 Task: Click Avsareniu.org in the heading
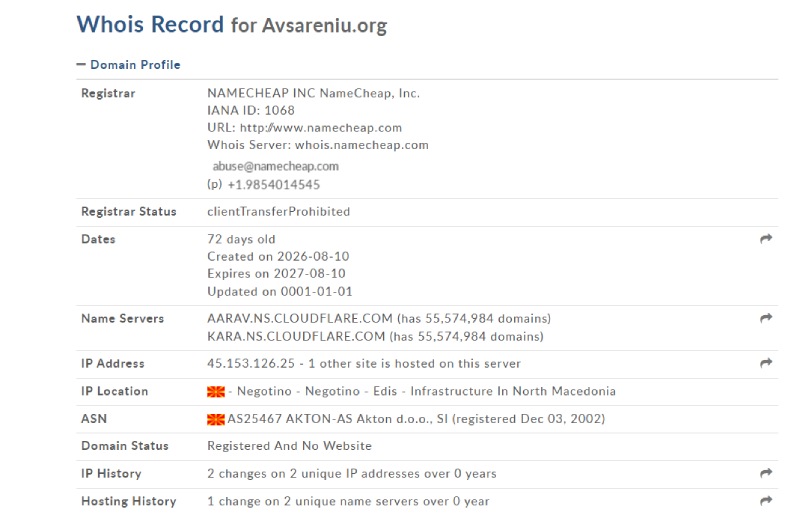point(324,26)
